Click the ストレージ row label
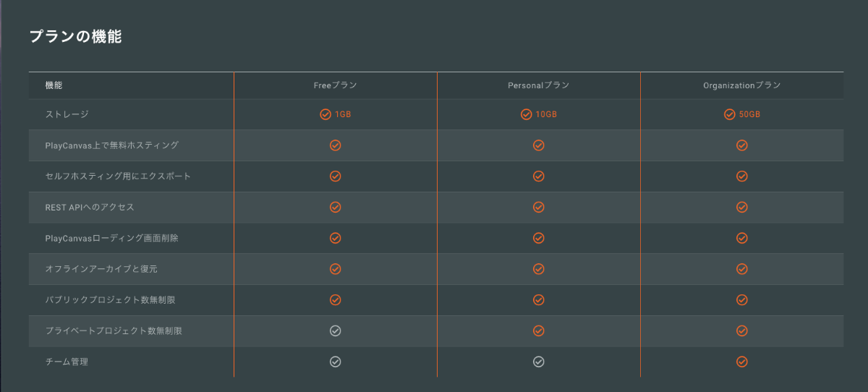 [x=67, y=114]
